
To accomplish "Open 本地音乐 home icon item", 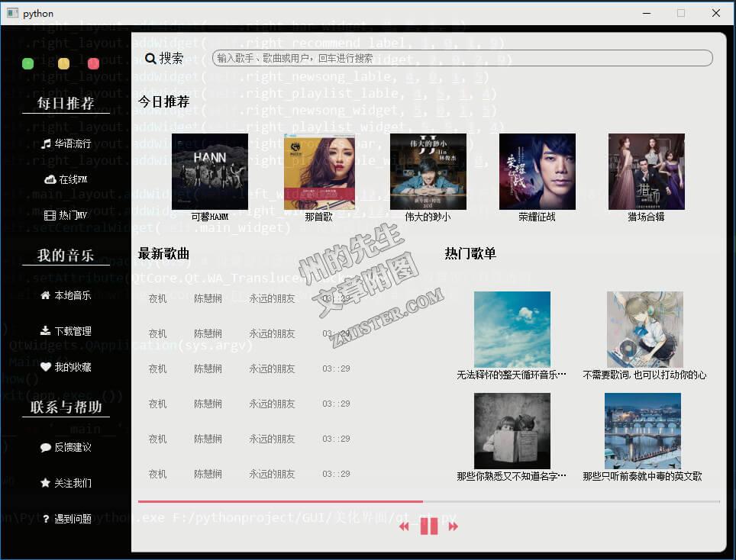I will pyautogui.click(x=66, y=295).
